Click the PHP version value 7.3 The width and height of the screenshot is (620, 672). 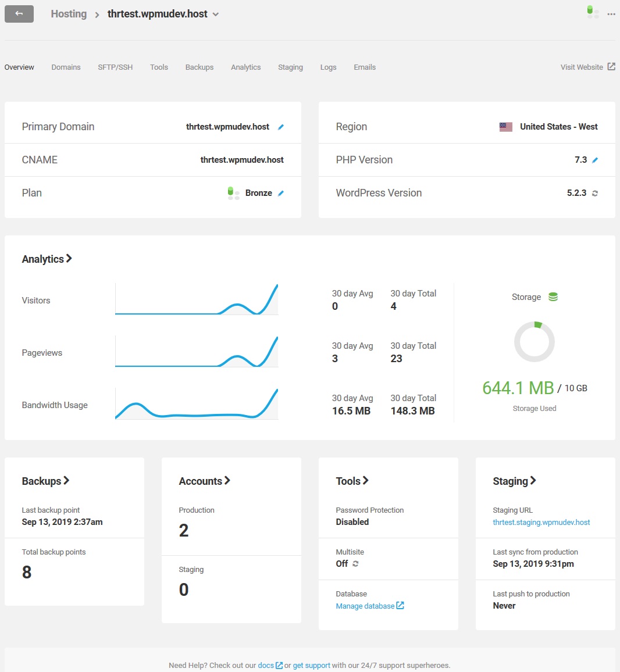tap(580, 160)
